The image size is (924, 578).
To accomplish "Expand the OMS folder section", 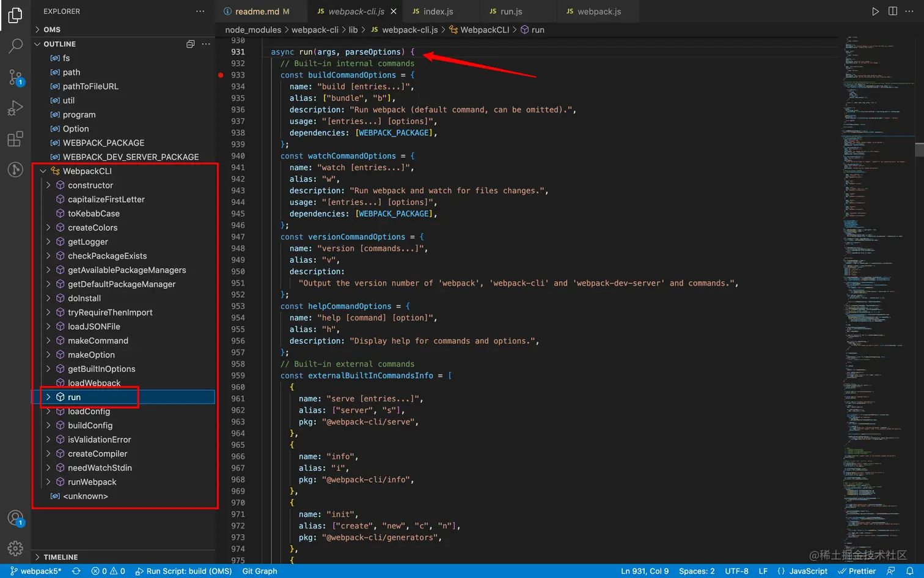I will pyautogui.click(x=52, y=29).
